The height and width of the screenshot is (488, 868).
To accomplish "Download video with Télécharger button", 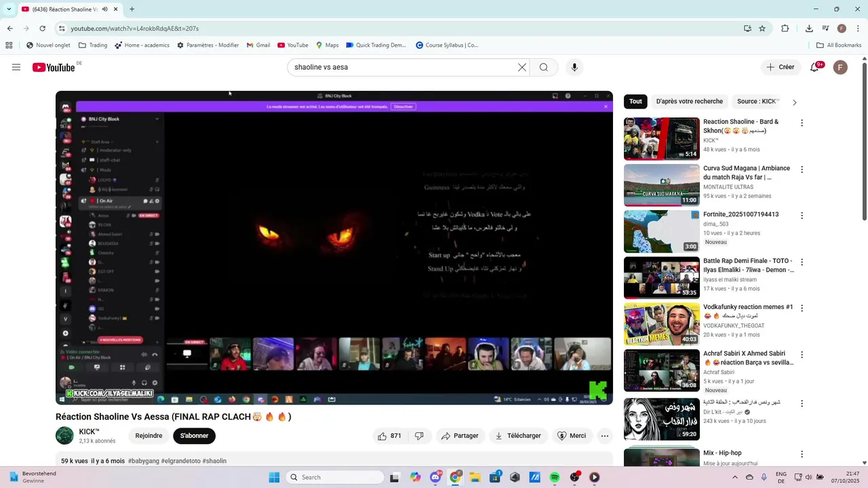I will click(518, 436).
